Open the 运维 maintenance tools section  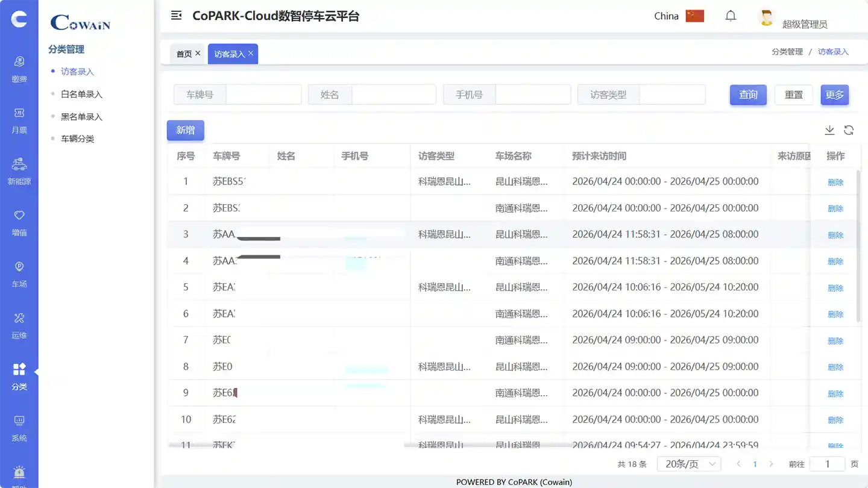19,326
